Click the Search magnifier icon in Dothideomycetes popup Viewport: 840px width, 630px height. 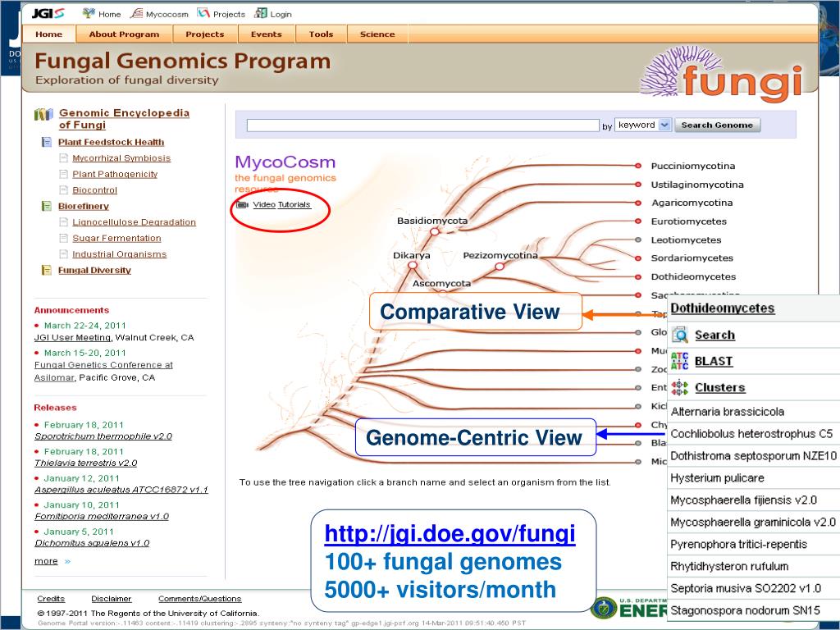coord(680,335)
